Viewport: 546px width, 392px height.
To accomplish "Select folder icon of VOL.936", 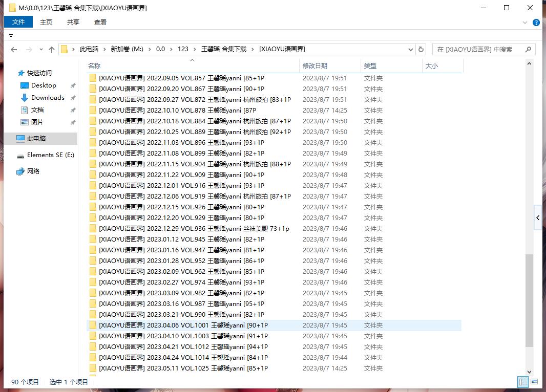I will pos(93,229).
